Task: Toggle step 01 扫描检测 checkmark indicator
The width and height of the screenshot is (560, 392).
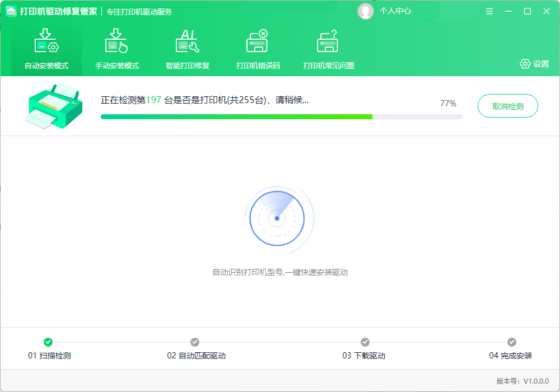Action: [48, 342]
